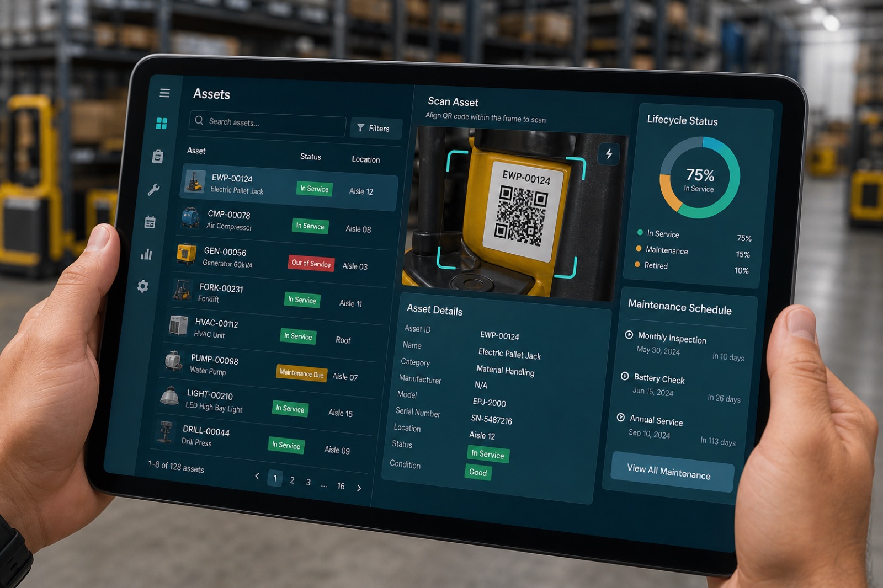Click the search magnifier icon

point(199,120)
